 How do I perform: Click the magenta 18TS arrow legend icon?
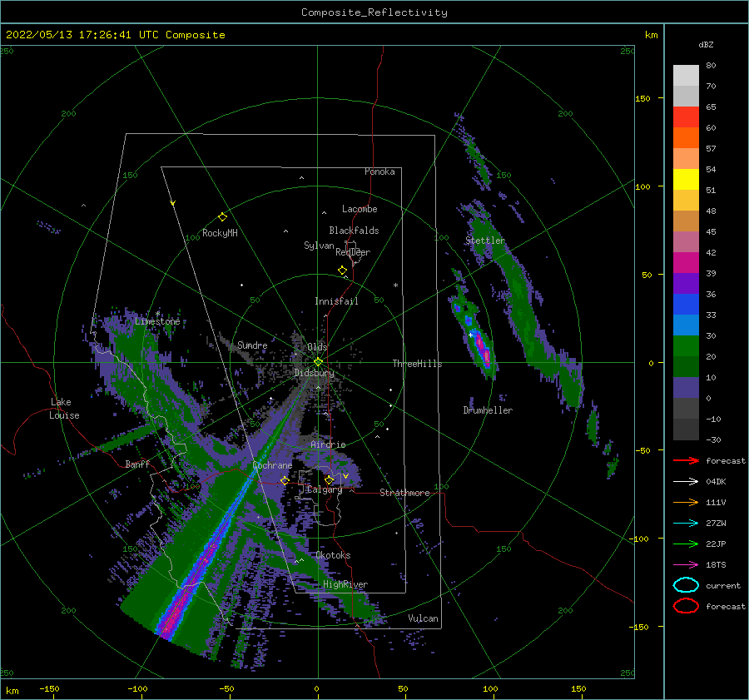686,565
